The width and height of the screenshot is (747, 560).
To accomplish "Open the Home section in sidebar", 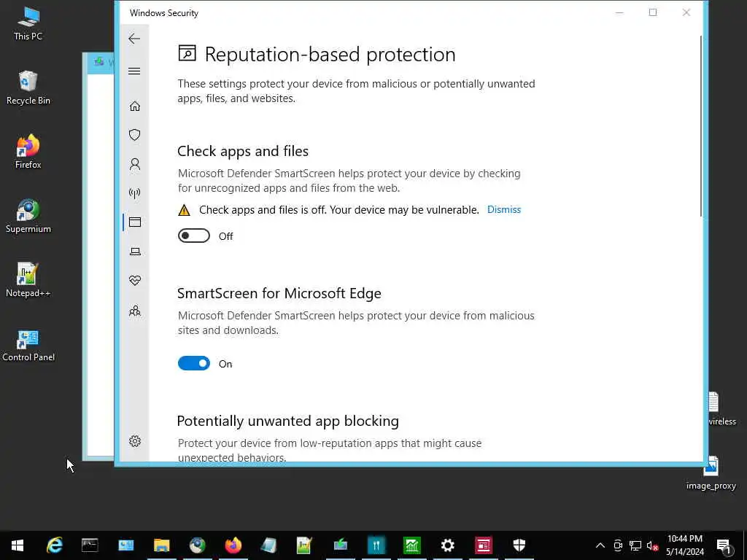I will tap(135, 106).
